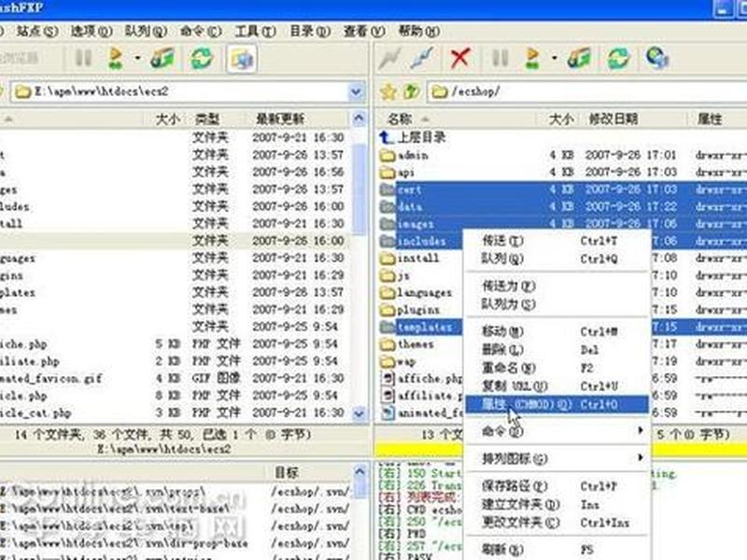Screen dimensions: 747x560
Task: Start queue with right pane play icon
Action: [532, 58]
